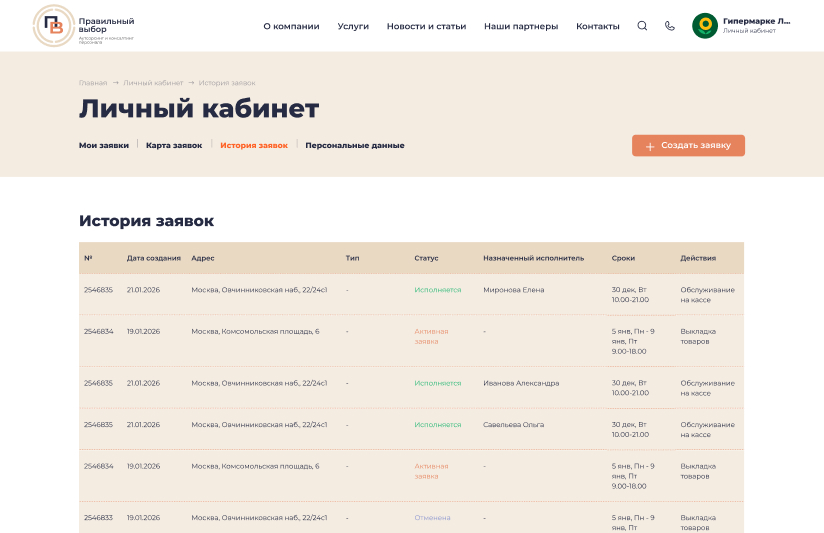Click the Дата создания column header
824x533 pixels.
click(x=153, y=258)
